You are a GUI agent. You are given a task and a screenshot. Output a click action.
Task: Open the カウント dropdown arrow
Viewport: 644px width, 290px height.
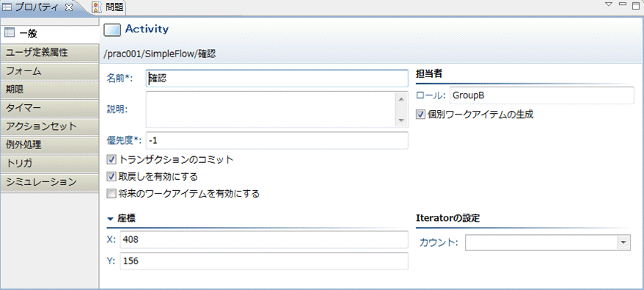[624, 243]
